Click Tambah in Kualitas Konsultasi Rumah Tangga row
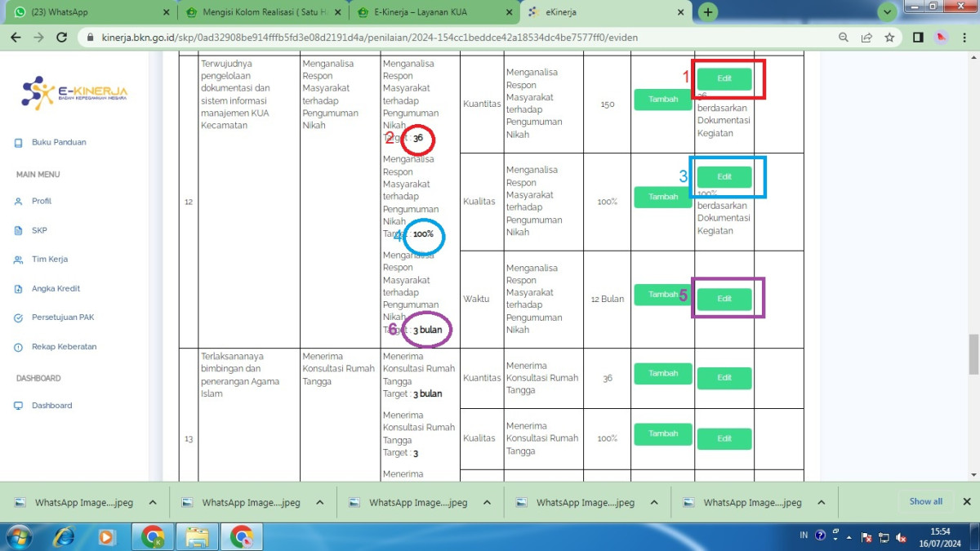 (x=663, y=434)
